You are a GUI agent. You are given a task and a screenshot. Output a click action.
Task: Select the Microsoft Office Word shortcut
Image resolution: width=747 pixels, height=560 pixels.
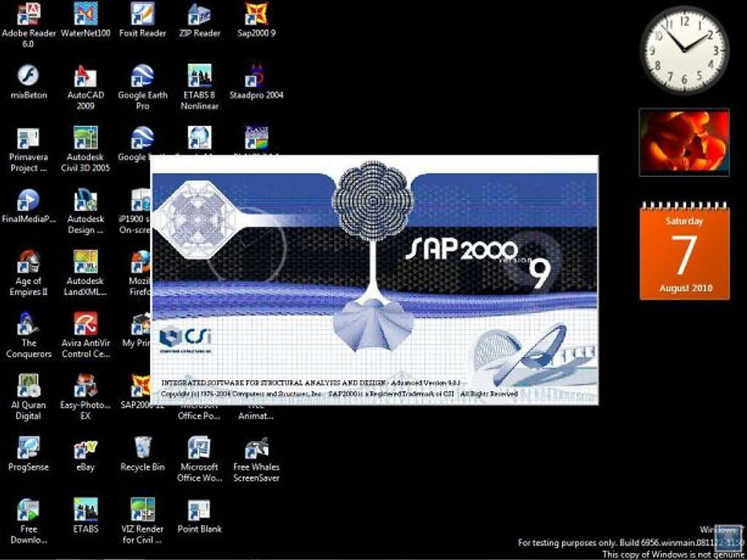point(200,459)
